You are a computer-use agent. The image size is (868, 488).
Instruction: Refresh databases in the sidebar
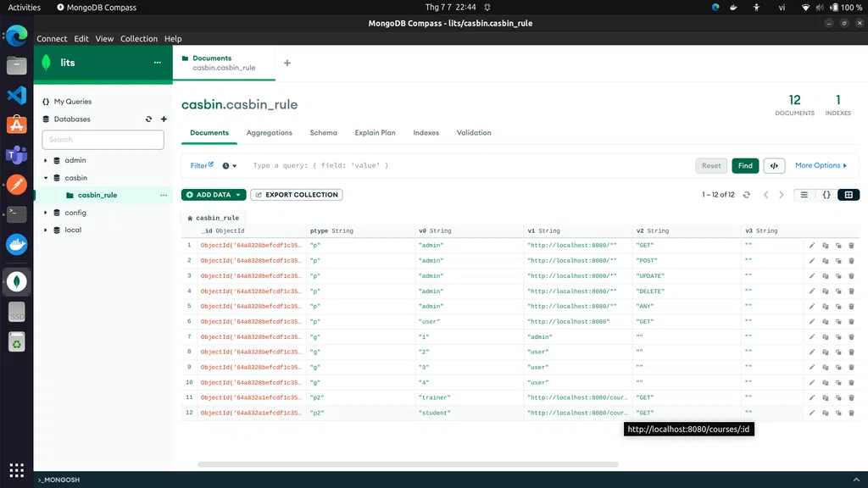click(148, 119)
